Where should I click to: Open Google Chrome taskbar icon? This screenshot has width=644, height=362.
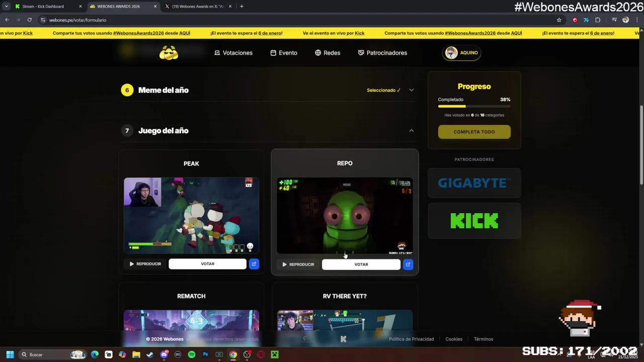(x=233, y=354)
